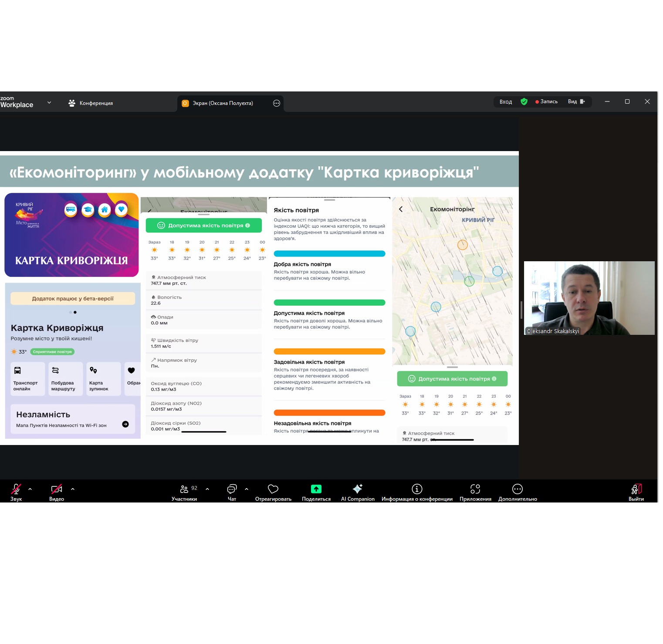Click the green Поделиться share icon

click(316, 489)
